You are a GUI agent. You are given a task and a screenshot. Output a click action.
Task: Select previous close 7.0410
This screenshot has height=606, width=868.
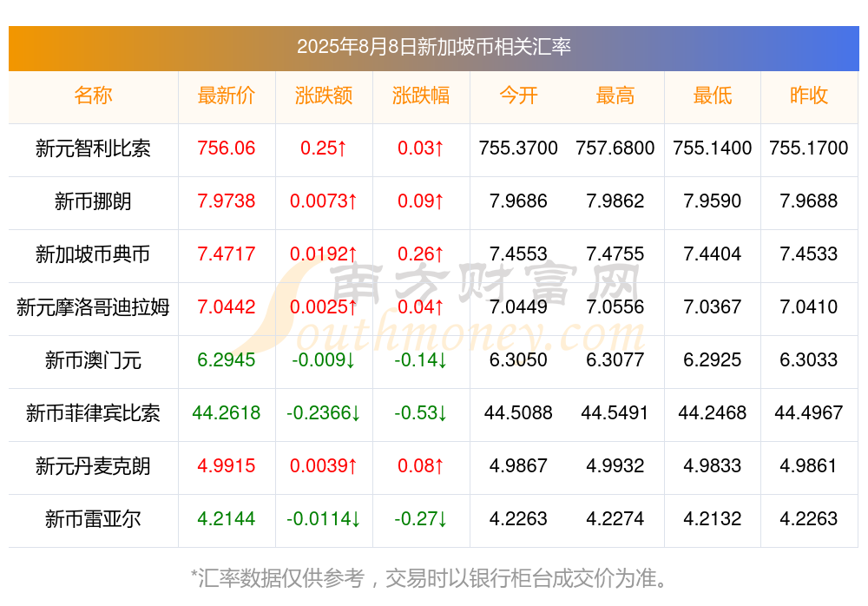(x=809, y=306)
